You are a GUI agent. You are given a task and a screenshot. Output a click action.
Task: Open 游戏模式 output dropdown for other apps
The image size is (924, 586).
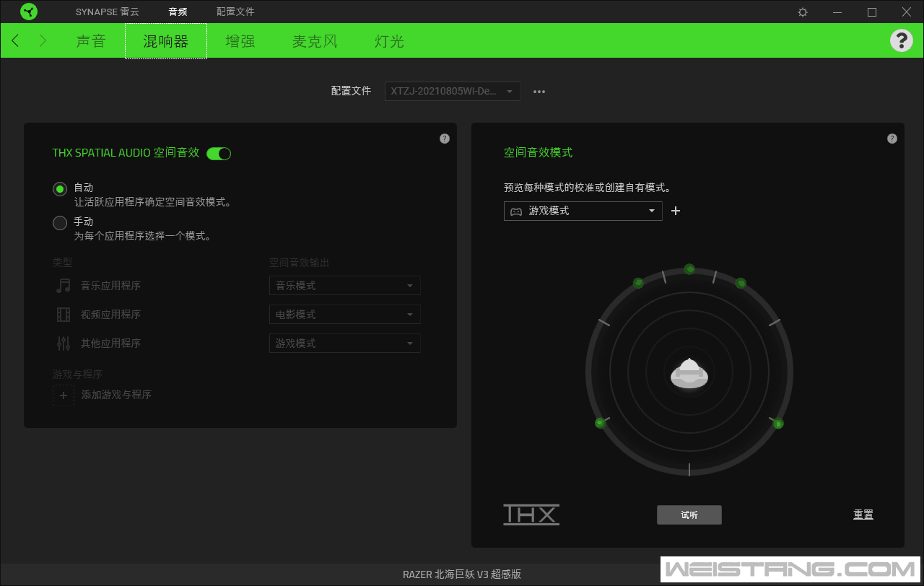click(x=345, y=344)
